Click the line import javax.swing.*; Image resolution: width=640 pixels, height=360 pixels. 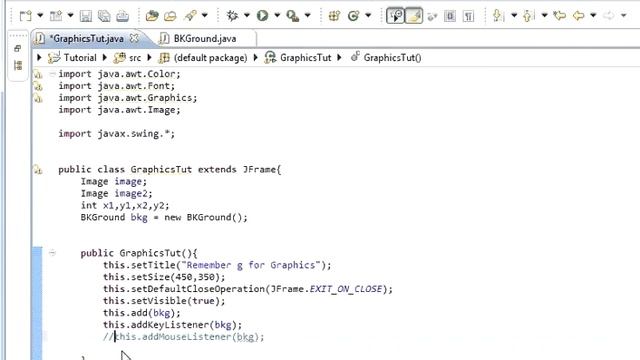(x=117, y=134)
